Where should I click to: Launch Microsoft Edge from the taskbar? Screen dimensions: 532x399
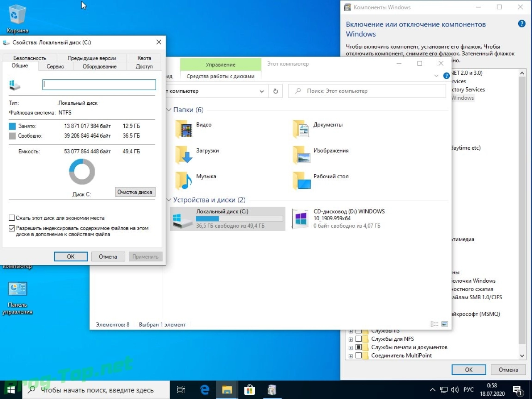[x=204, y=390]
